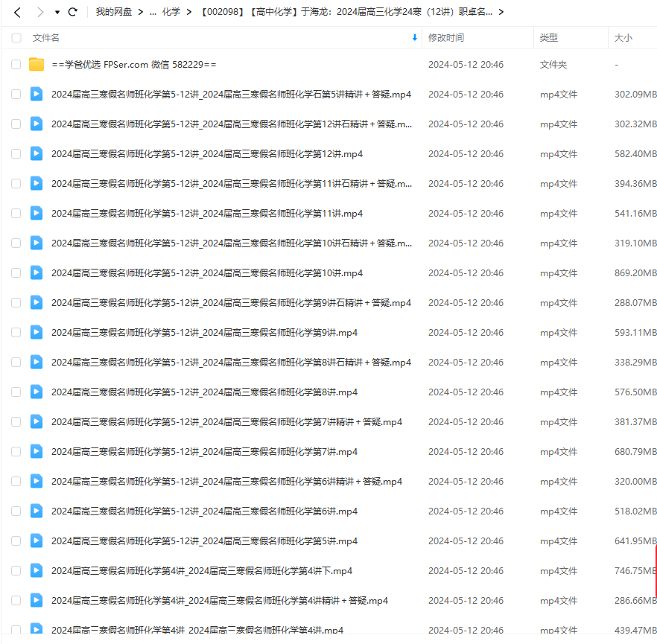Sort by 大小 column
Screen dimensions: 657x644
623,38
